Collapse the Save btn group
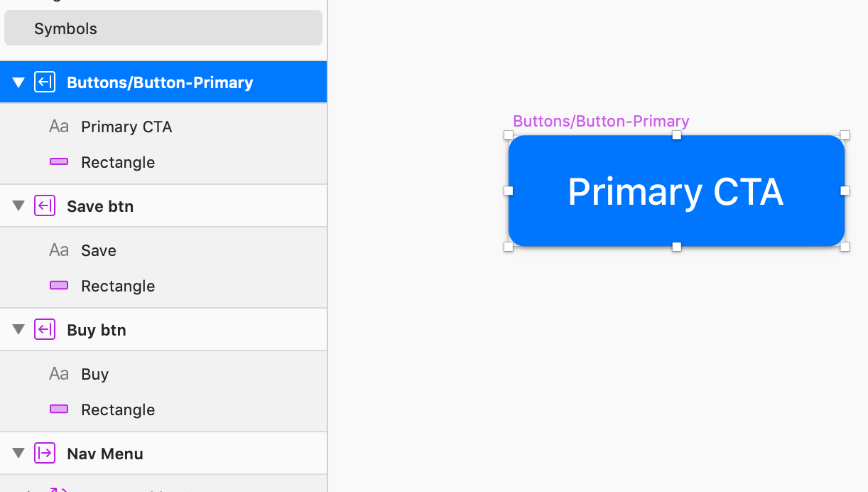Image resolution: width=868 pixels, height=492 pixels. tap(18, 206)
